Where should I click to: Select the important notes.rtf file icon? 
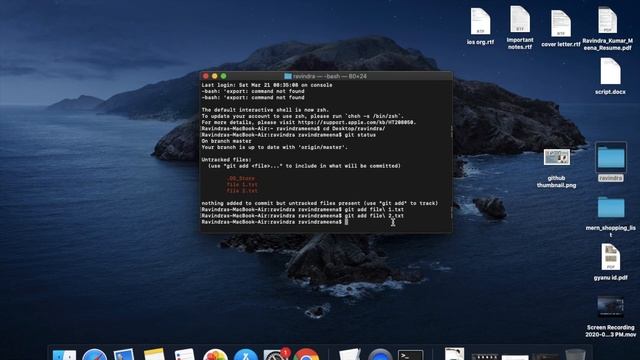click(520, 19)
